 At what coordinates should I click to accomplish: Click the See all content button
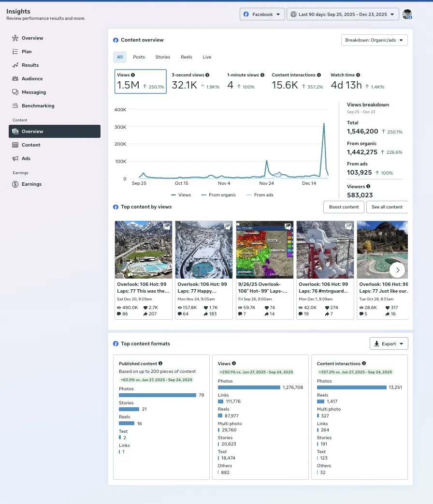387,207
